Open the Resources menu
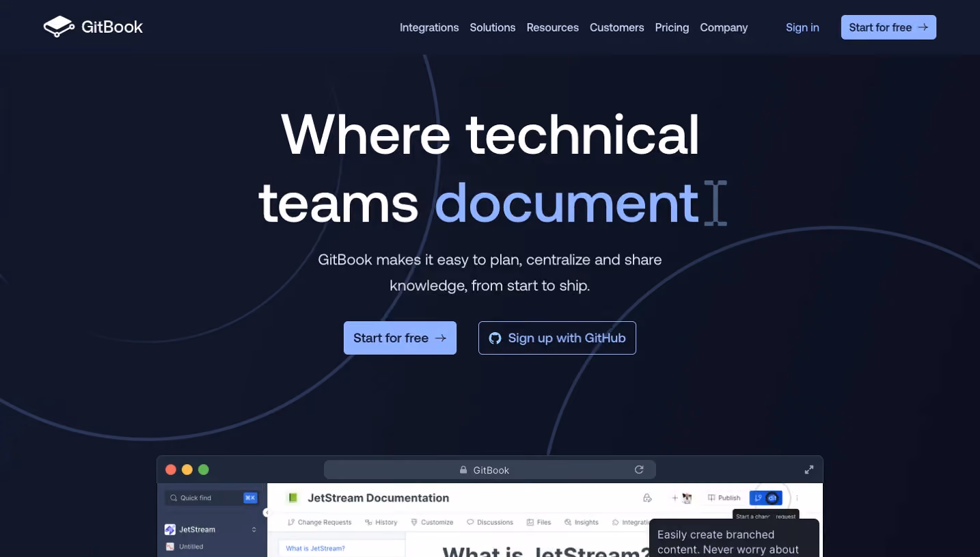 click(x=553, y=27)
